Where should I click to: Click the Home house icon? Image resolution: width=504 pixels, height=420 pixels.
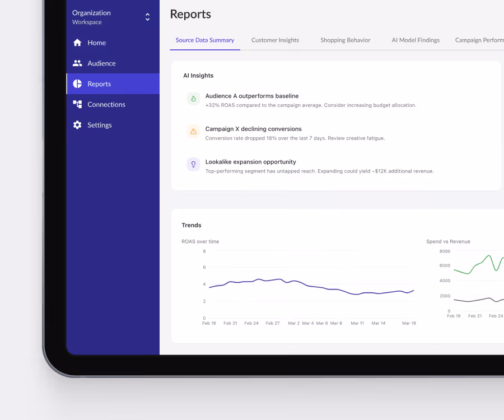(x=77, y=43)
